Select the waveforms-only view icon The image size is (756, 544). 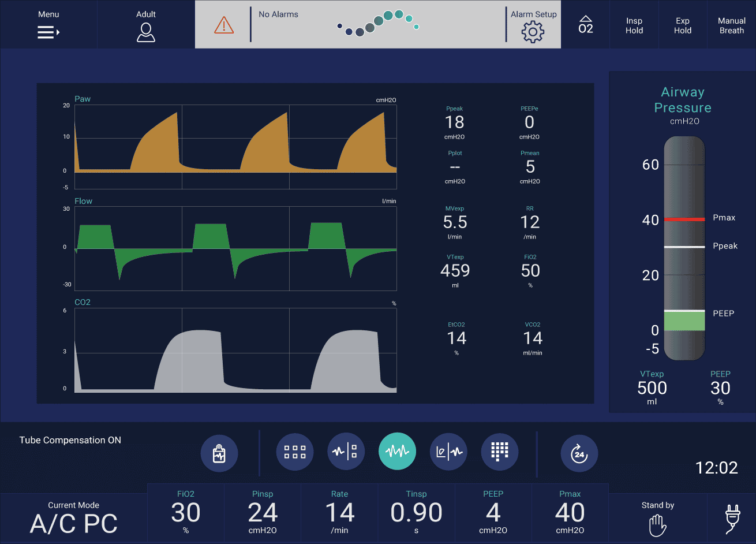(397, 452)
